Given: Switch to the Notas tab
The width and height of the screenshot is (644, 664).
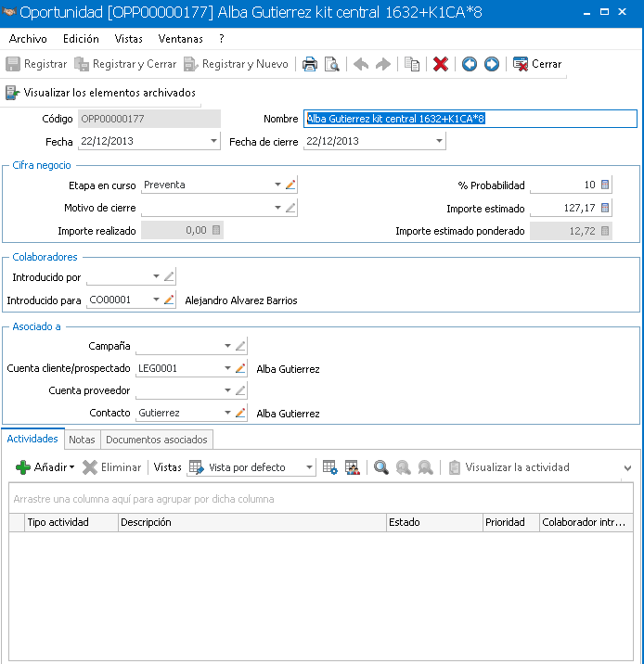Looking at the screenshot, I should pos(83,440).
